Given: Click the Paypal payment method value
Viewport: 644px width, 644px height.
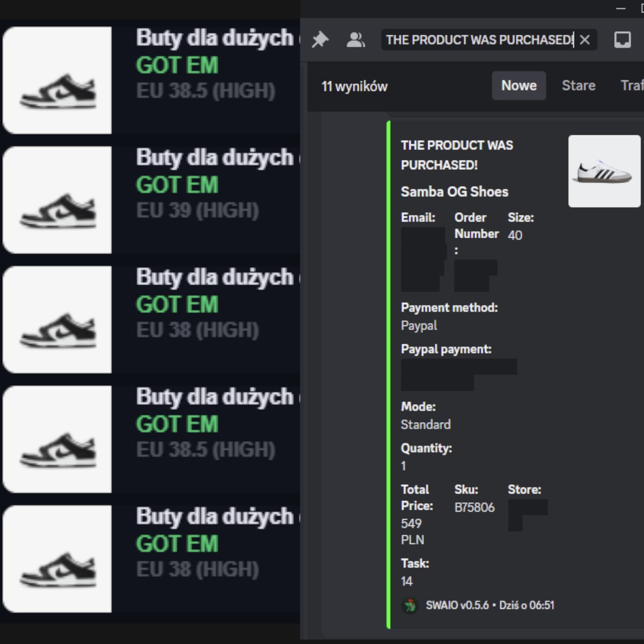Looking at the screenshot, I should pos(419,326).
